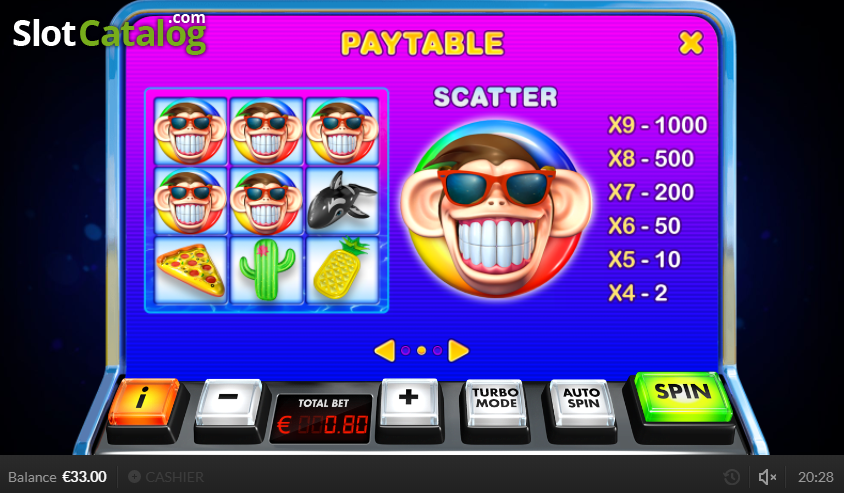Image resolution: width=844 pixels, height=493 pixels.
Task: Increase total bet with plus button
Action: click(x=409, y=402)
